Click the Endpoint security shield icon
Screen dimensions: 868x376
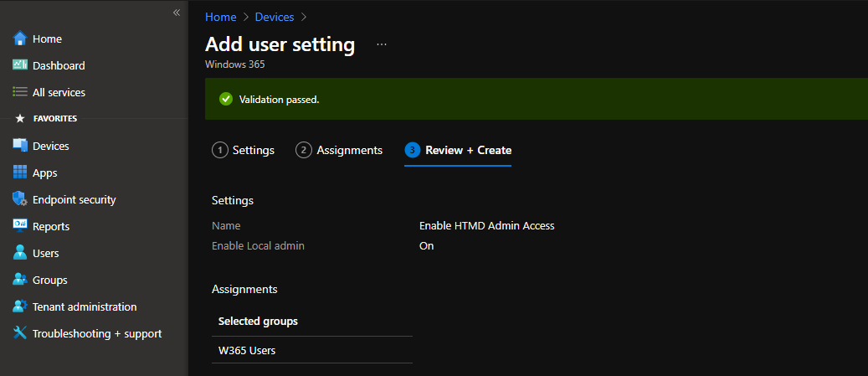click(20, 198)
